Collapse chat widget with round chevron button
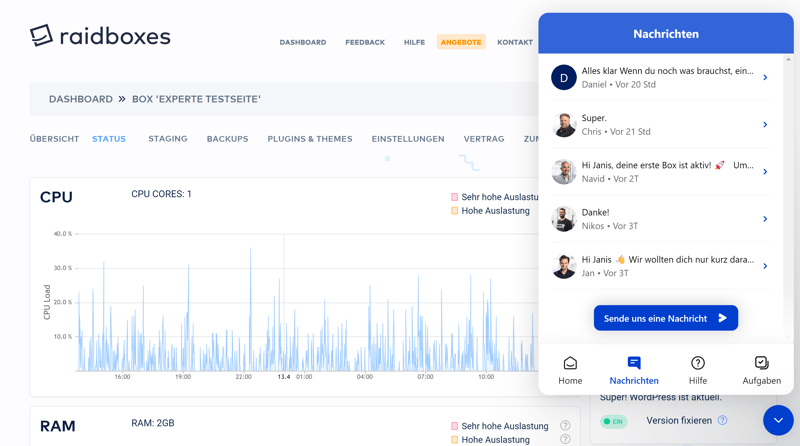Viewport: 800px width, 446px height. (x=778, y=421)
